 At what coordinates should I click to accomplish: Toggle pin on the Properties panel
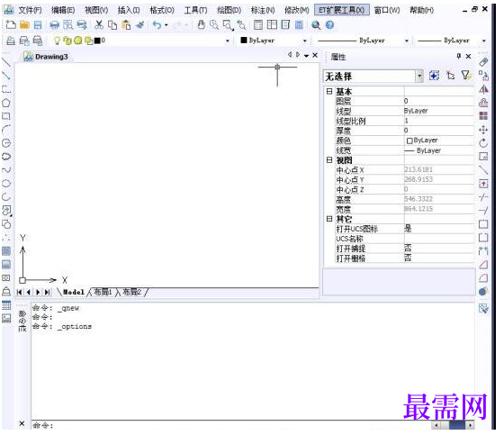click(x=459, y=56)
